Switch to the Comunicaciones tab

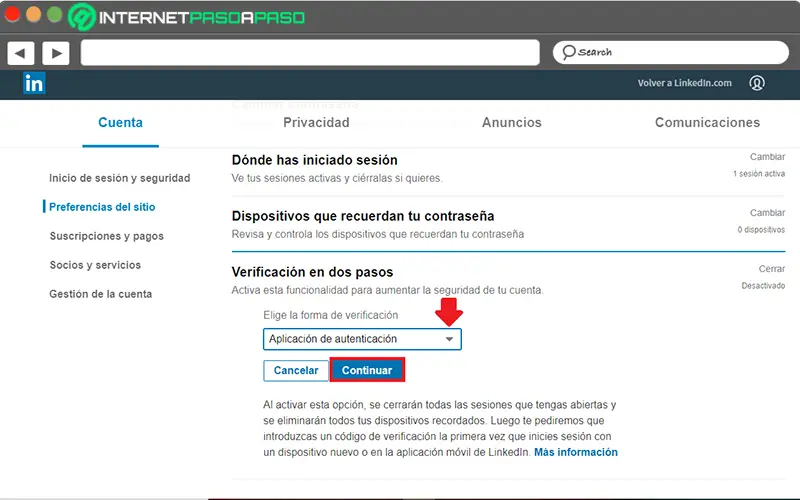(707, 122)
